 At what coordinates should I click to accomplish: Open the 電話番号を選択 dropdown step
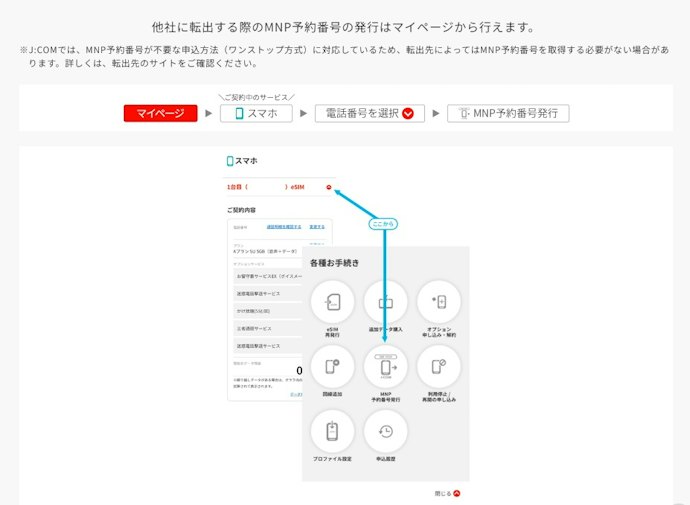[370, 113]
